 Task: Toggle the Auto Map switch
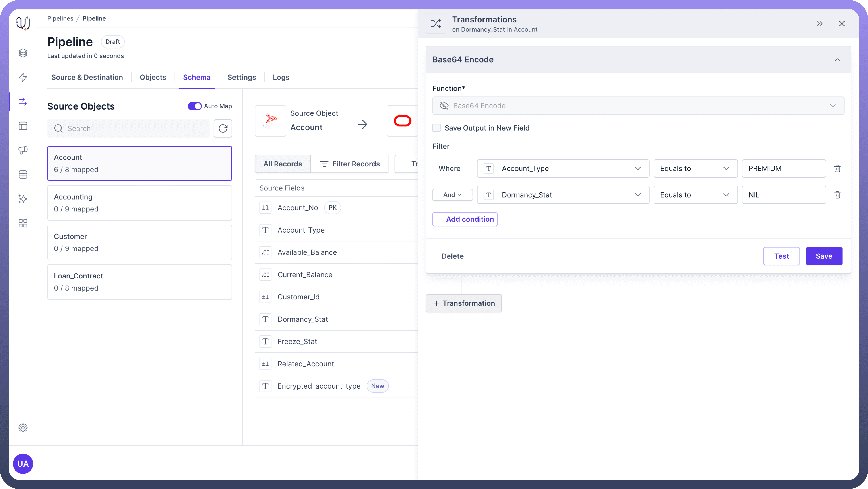pyautogui.click(x=194, y=106)
